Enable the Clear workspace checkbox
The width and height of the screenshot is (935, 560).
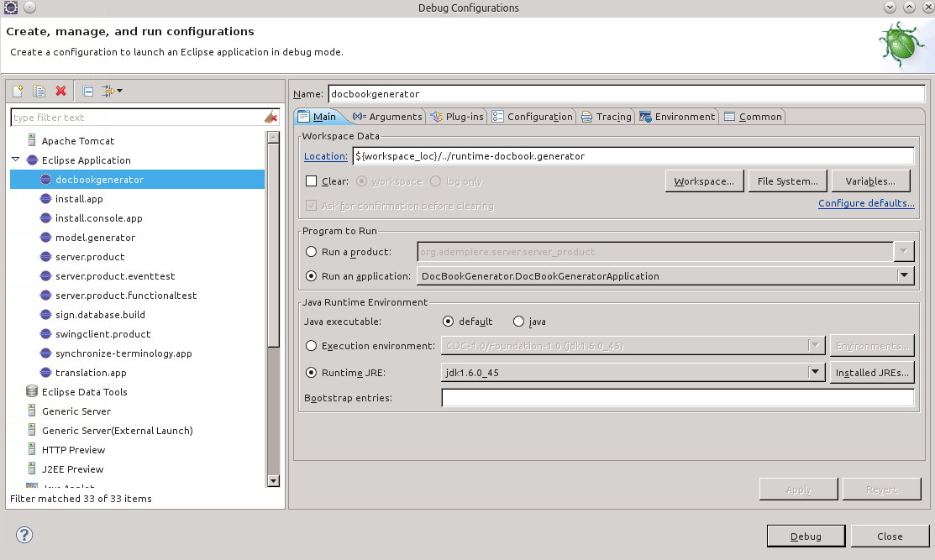312,181
